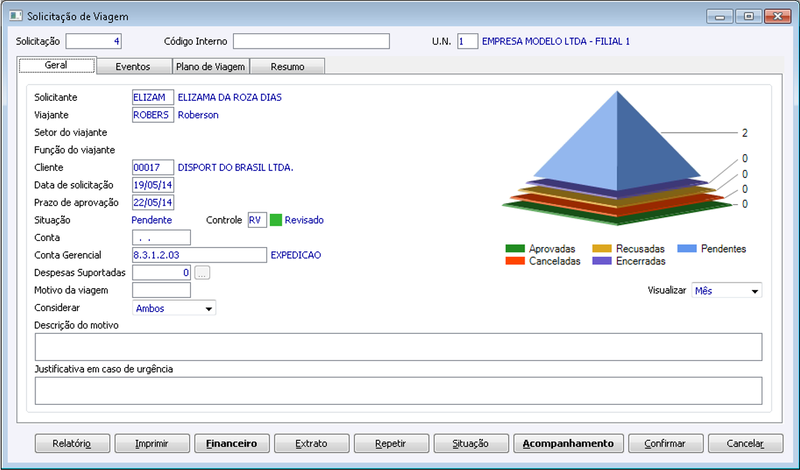
Task: Click the Repetir button
Action: tap(391, 443)
